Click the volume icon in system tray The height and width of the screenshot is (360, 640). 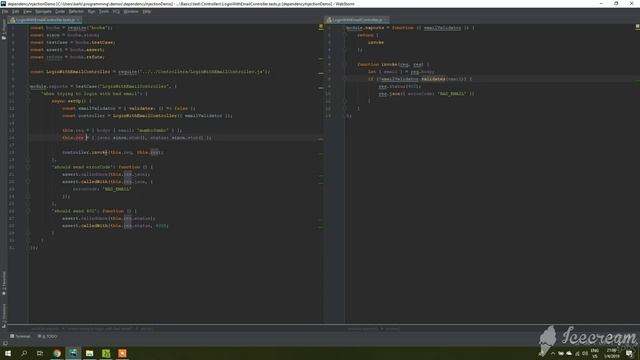585,353
